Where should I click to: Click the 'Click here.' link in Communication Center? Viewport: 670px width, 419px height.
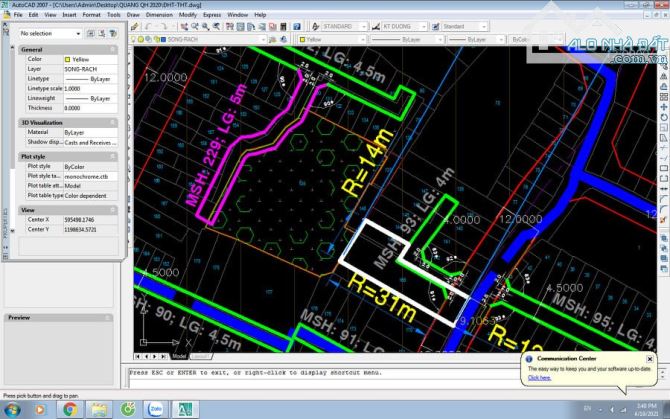tap(539, 378)
